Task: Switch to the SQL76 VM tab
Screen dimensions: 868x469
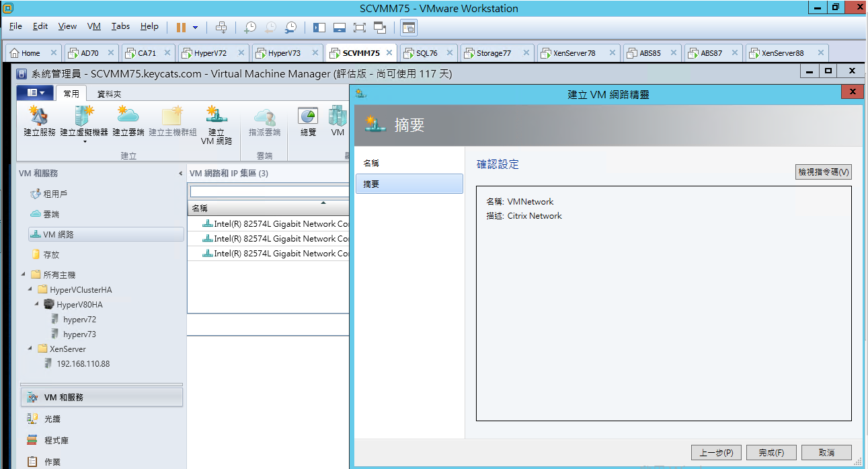Action: click(427, 53)
